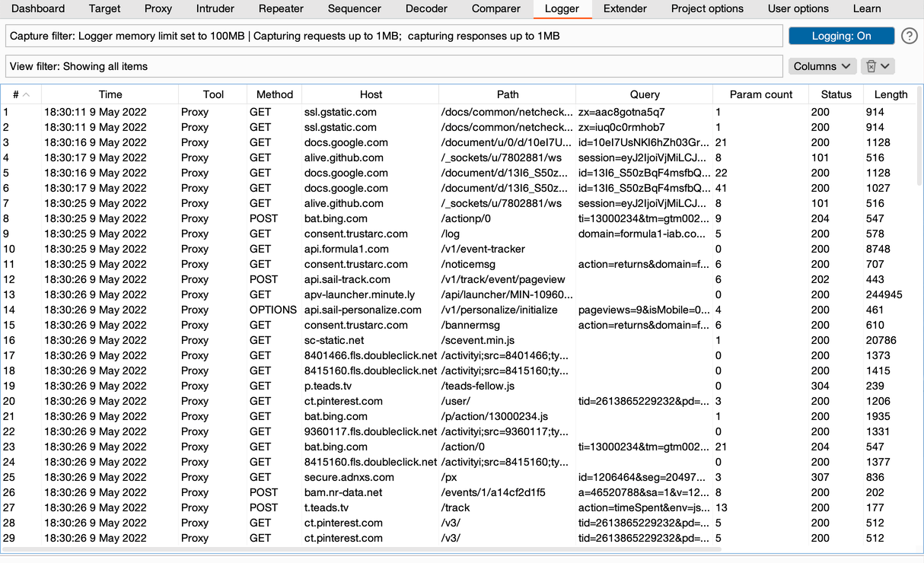Click the Capture filter bar
The image size is (924, 563).
(393, 36)
